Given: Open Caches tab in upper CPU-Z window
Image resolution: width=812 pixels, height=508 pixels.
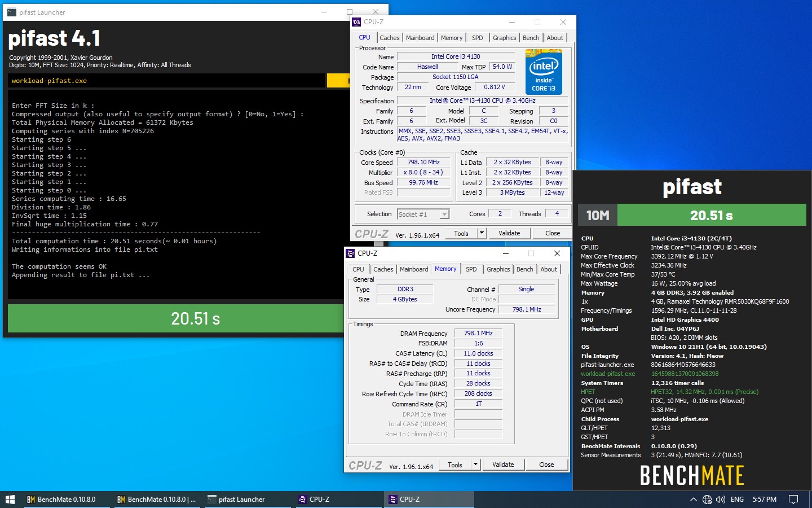Looking at the screenshot, I should pos(389,38).
